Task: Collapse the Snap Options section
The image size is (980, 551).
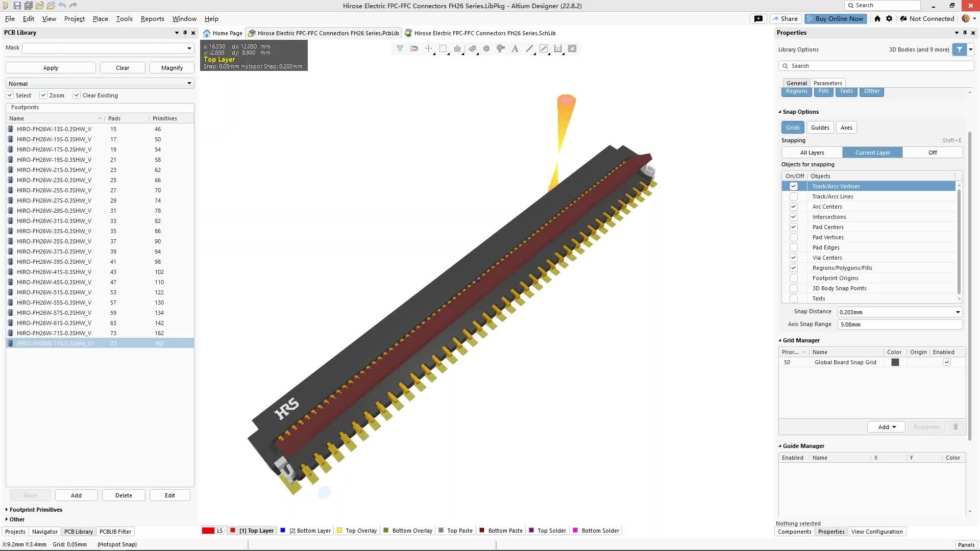Action: click(780, 112)
